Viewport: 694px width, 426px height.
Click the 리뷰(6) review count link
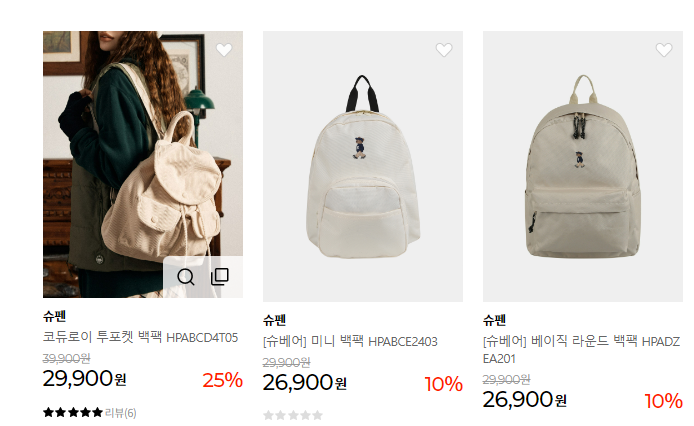tap(121, 413)
